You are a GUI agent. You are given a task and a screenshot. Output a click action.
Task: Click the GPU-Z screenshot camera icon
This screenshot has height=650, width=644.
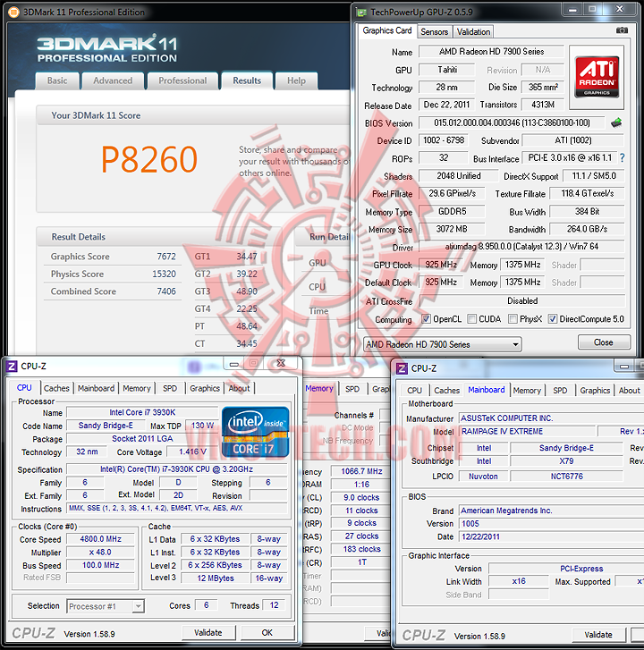(x=622, y=30)
